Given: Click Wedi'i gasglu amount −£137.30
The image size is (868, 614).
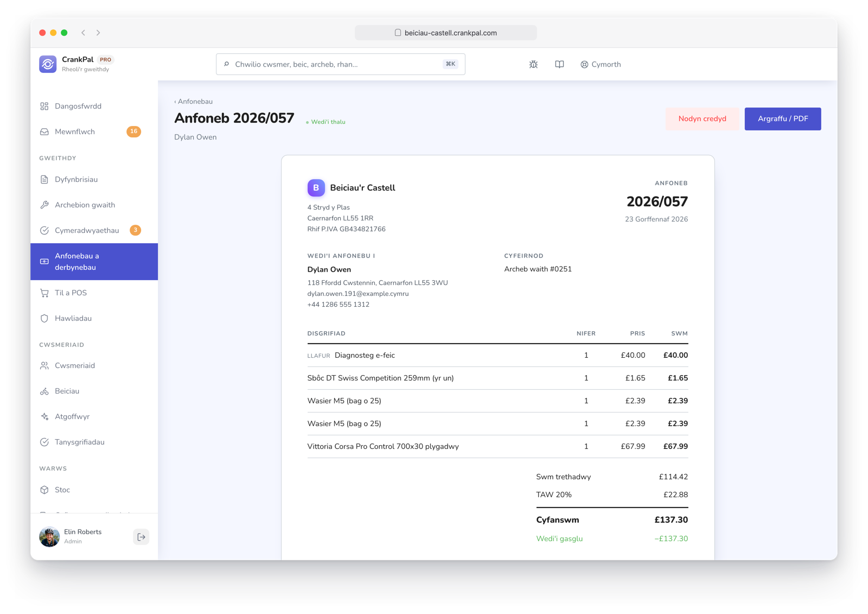Looking at the screenshot, I should [x=671, y=539].
